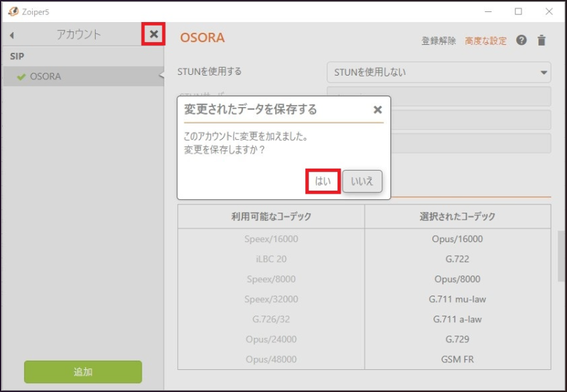The width and height of the screenshot is (567, 392).
Task: Select G.726/32 codec
Action: tap(271, 319)
